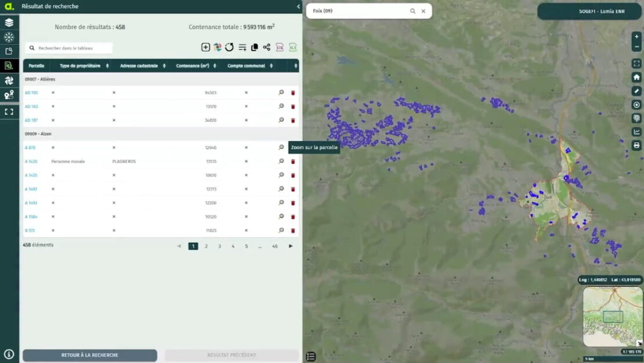644x363 pixels.
Task: Zoom on parcel A 870 magnifier icon
Action: [x=281, y=148]
